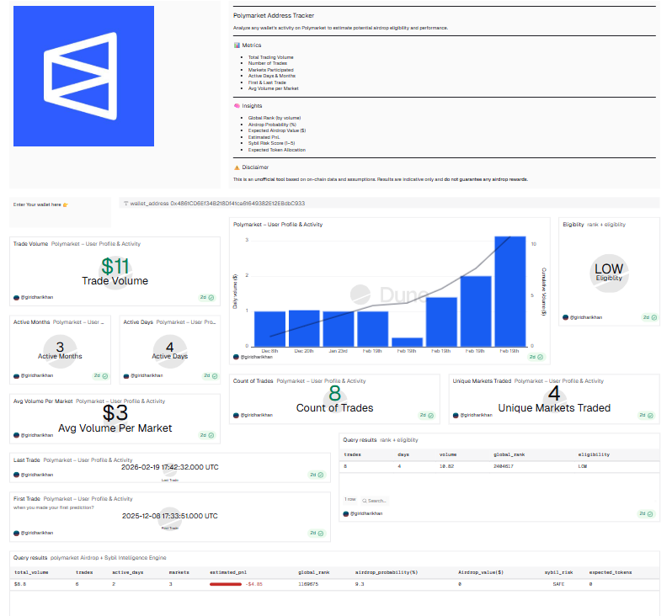Open the Polymarket logo image
This screenshot has height=616, width=672.
pyautogui.click(x=83, y=76)
